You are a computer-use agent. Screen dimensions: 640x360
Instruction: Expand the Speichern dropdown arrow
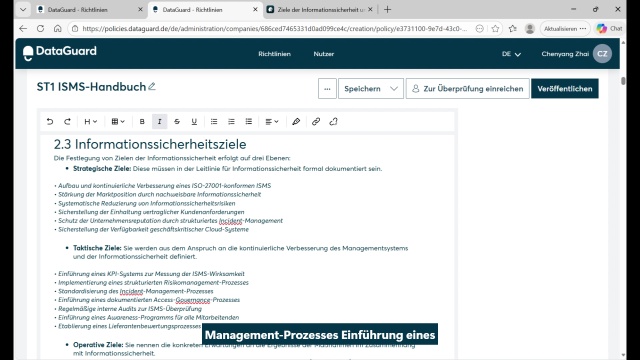[x=394, y=89]
